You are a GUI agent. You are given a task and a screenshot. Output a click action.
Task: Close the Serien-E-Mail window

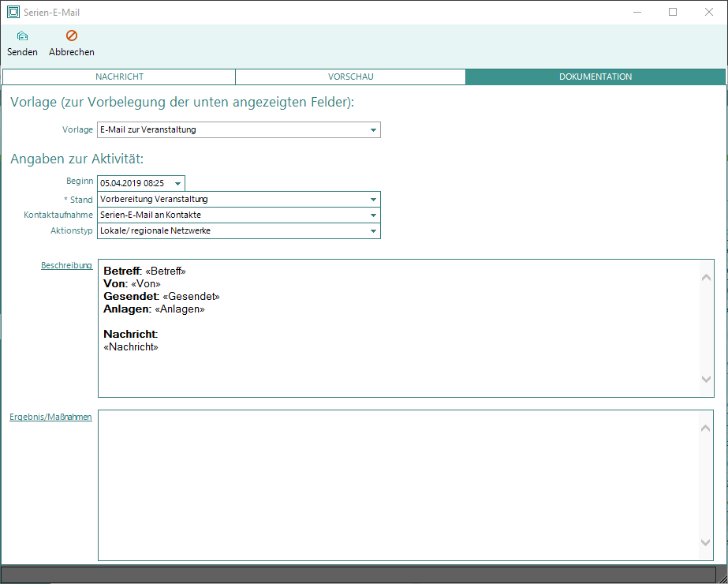click(709, 12)
